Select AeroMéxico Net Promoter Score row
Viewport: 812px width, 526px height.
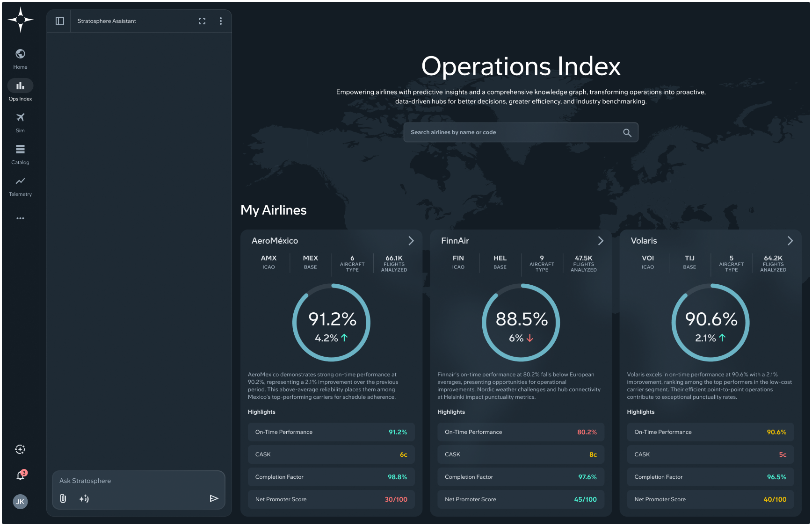coord(331,499)
